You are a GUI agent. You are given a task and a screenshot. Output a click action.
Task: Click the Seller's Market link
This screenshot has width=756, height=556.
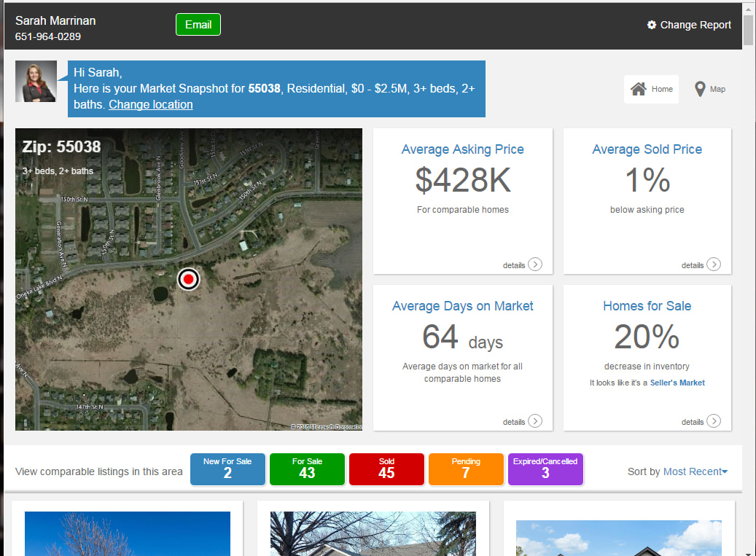(678, 383)
